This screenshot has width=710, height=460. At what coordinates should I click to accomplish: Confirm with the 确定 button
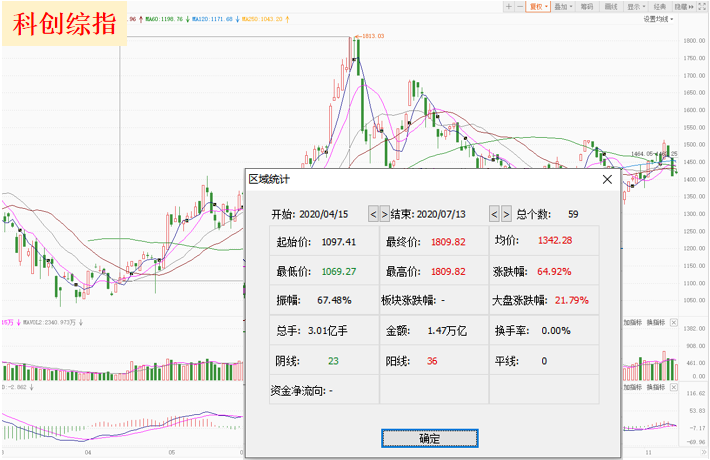pos(429,438)
